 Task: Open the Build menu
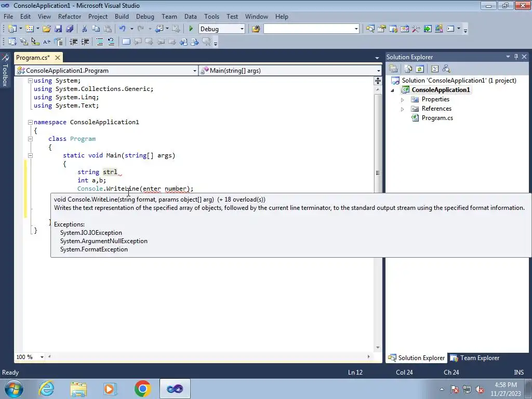click(122, 16)
